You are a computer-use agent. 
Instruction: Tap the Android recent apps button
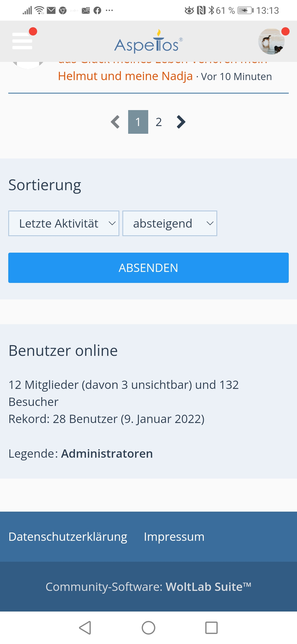pyautogui.click(x=211, y=628)
